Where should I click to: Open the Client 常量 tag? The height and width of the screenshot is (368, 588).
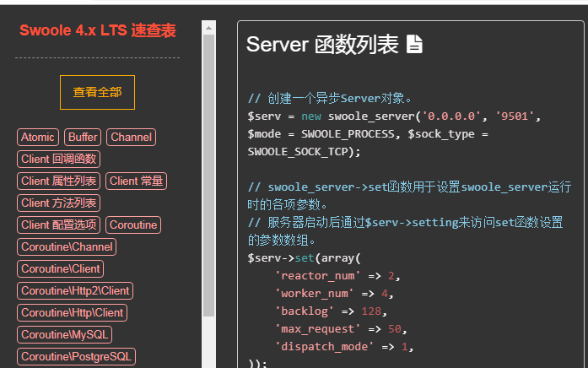coord(136,181)
